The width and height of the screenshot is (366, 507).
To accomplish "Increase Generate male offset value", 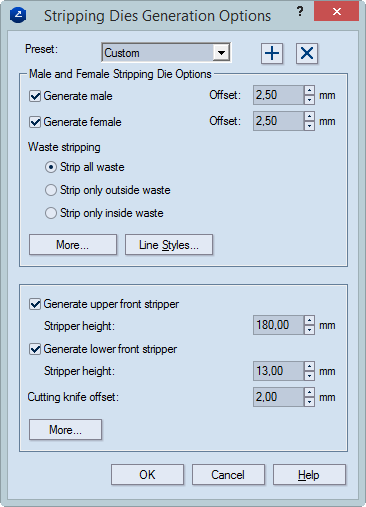I will (x=310, y=91).
